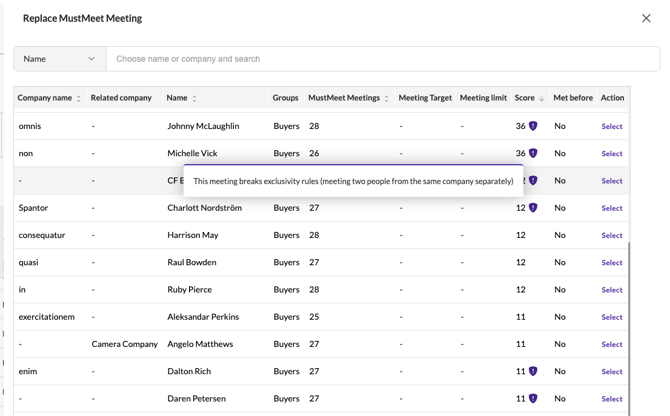The width and height of the screenshot is (670, 416).
Task: Click the name Harrison May
Action: coord(193,235)
